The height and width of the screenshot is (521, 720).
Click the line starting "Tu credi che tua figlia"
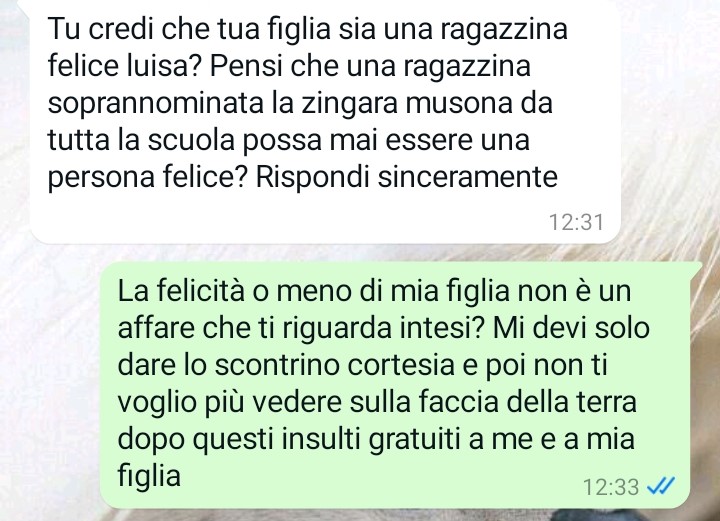tap(307, 28)
